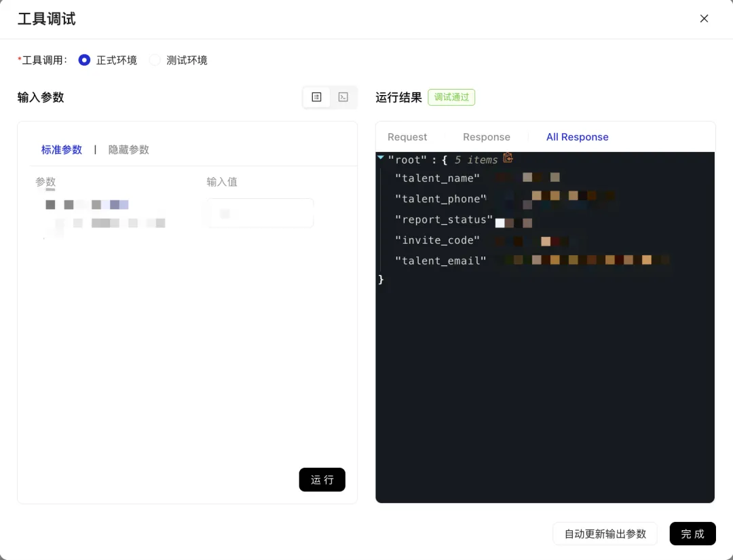The width and height of the screenshot is (733, 560).
Task: Click the 运行结果 section title
Action: (399, 97)
